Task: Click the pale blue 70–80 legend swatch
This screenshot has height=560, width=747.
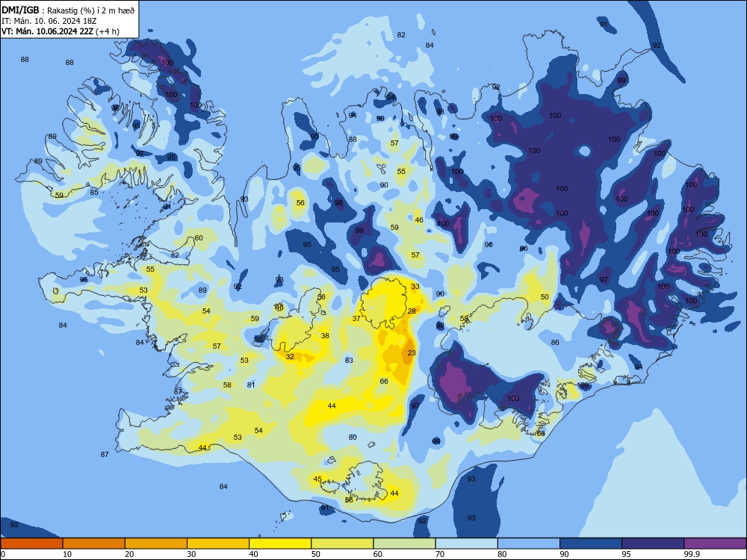Action: click(x=466, y=544)
